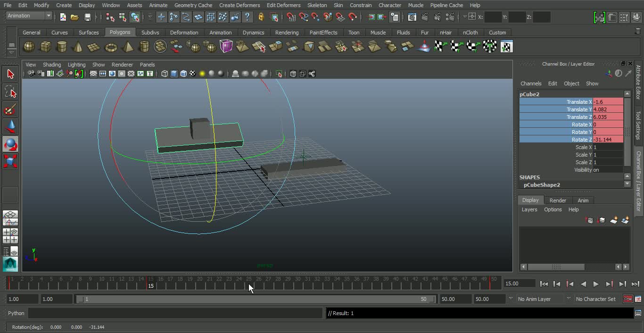
Task: Activate the Move Tool in the toolbox
Action: 10,127
